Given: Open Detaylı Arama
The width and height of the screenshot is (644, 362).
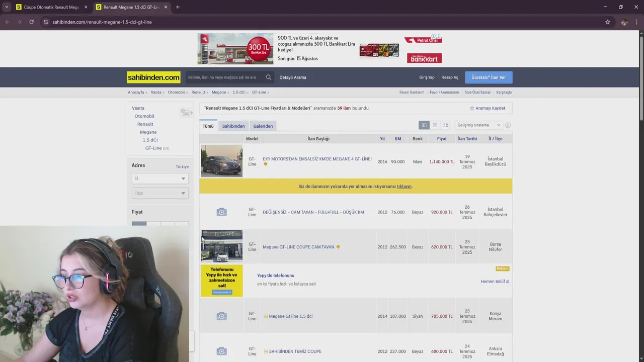Looking at the screenshot, I should (293, 77).
